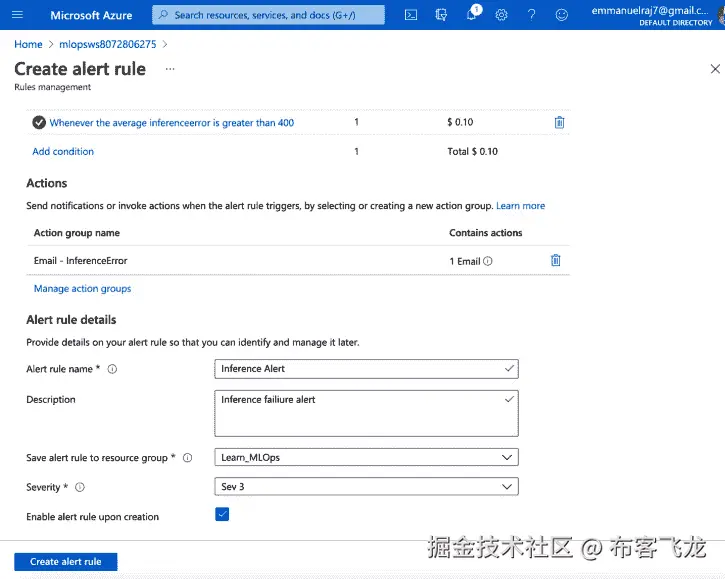Open the more options ellipsis
725x579 pixels.
click(170, 69)
